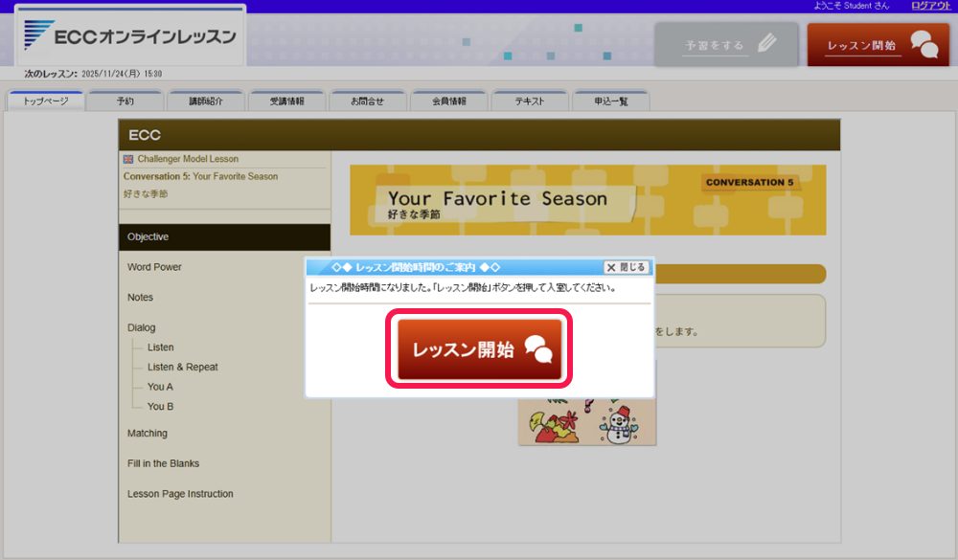Select the 受講情報 tab
The width and height of the screenshot is (958, 560).
(x=287, y=101)
